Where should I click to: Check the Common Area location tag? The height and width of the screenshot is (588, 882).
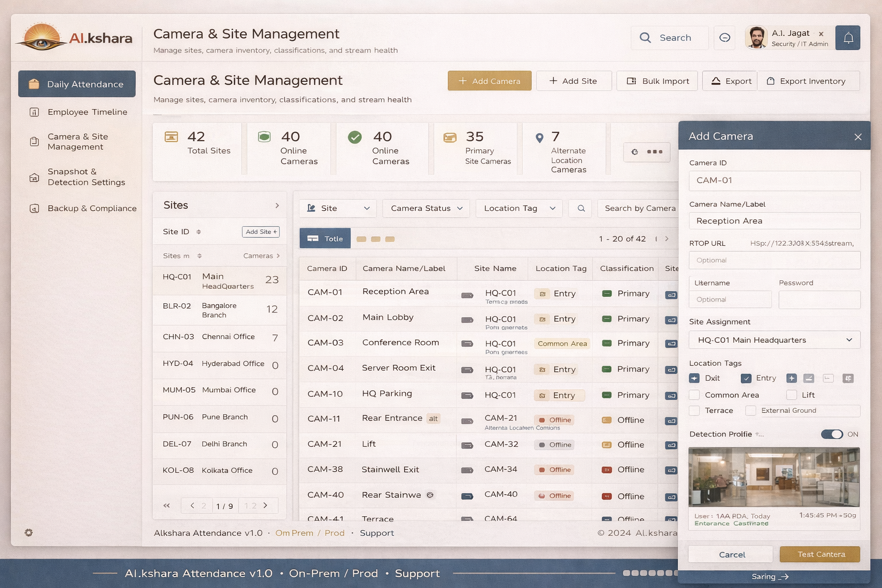click(x=694, y=395)
